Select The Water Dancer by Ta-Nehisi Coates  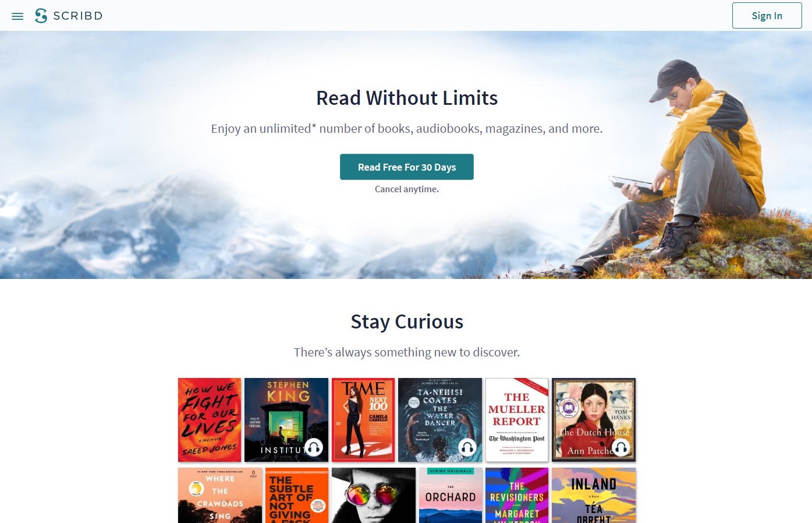coord(440,420)
